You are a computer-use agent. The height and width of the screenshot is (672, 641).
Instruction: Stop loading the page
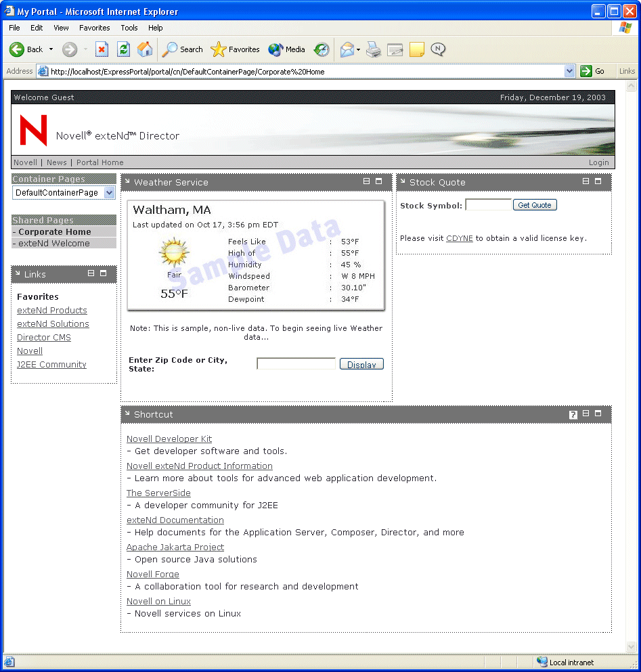click(102, 49)
